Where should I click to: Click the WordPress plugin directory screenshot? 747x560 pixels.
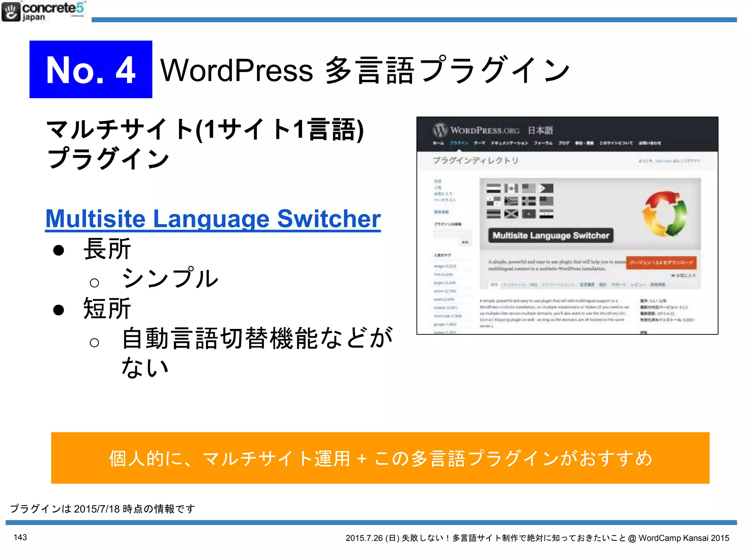[567, 225]
